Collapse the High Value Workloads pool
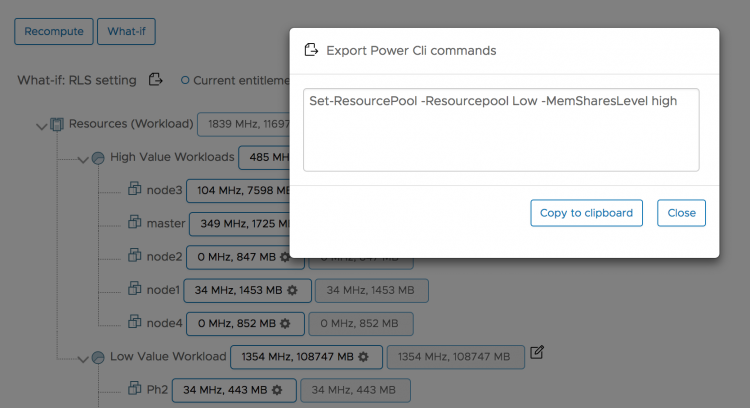 click(83, 158)
